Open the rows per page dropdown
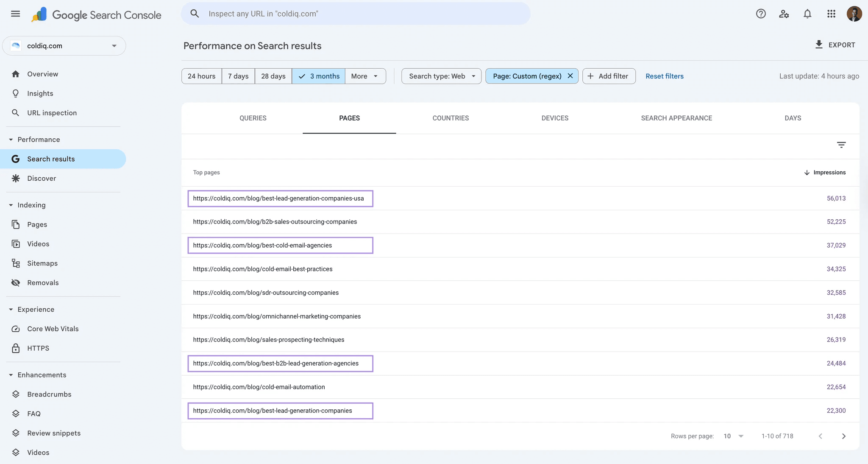The height and width of the screenshot is (464, 868). pos(734,436)
